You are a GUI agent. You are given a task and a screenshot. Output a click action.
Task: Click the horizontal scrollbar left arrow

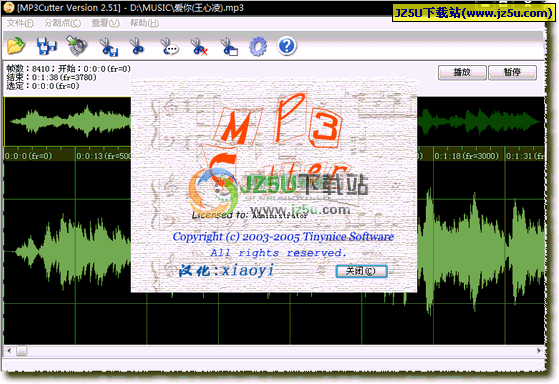[9, 351]
